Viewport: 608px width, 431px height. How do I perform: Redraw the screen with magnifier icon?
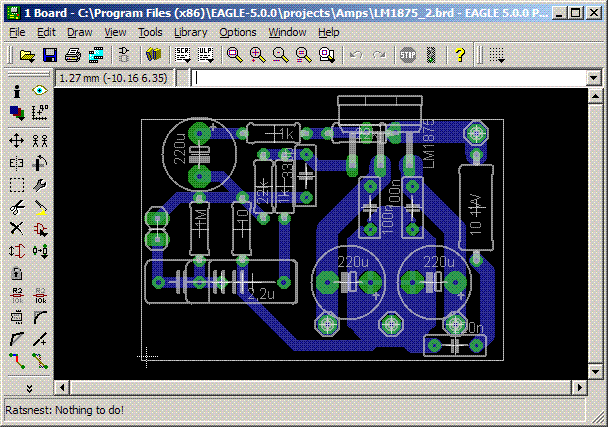(x=304, y=55)
